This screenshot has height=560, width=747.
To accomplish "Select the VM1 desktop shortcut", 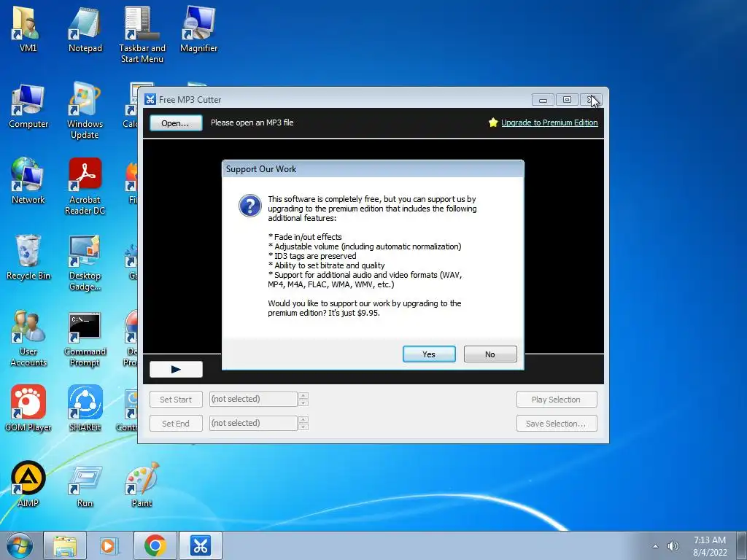I will (28, 28).
